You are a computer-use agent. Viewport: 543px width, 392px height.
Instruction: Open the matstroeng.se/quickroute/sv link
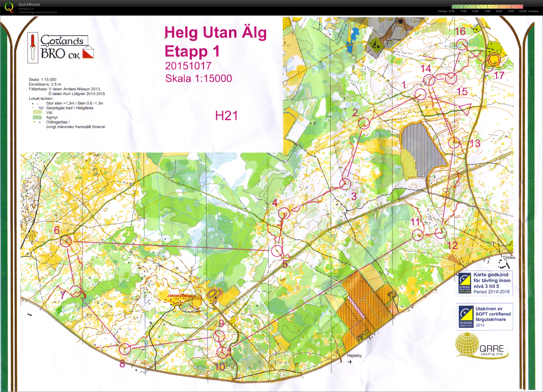coord(38,12)
